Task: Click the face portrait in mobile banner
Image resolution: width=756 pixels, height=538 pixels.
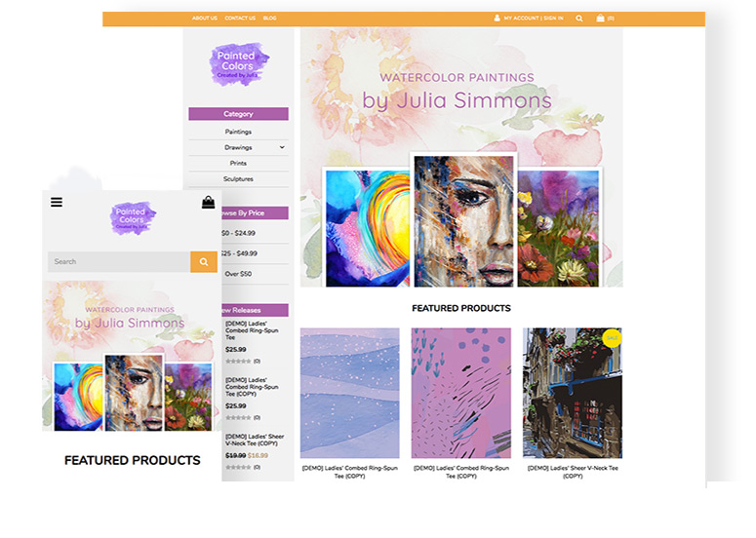Action: tap(134, 393)
